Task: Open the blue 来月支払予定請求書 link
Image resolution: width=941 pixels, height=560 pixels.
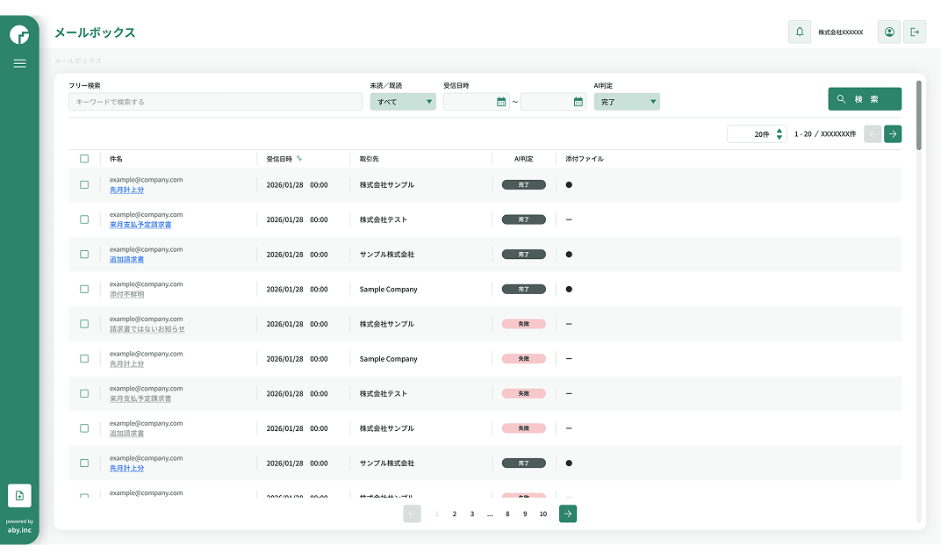Action: pos(140,225)
